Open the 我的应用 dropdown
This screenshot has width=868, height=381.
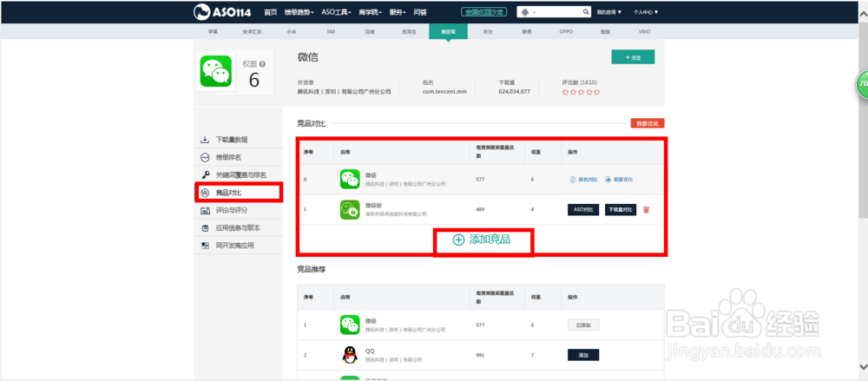pos(609,12)
